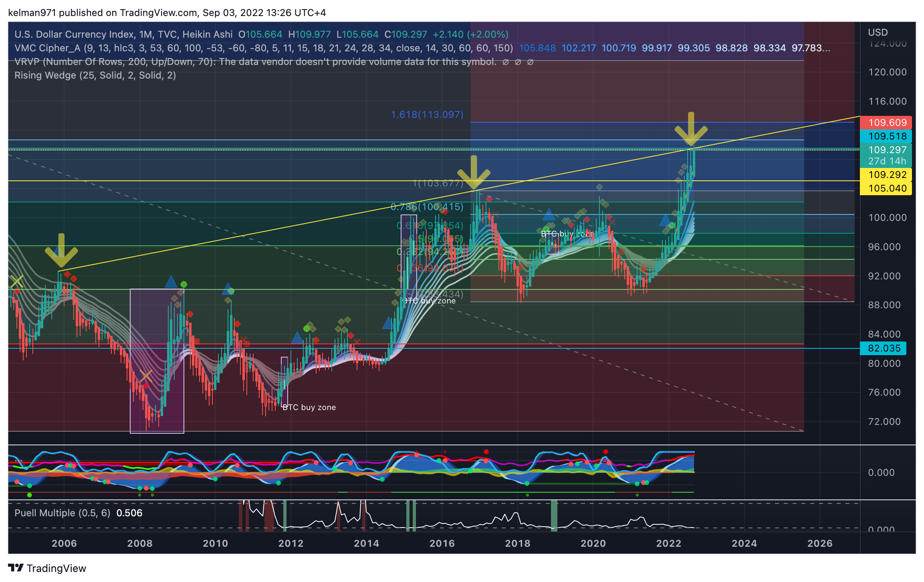Click the Puell Multiple value 0.506

tap(129, 513)
